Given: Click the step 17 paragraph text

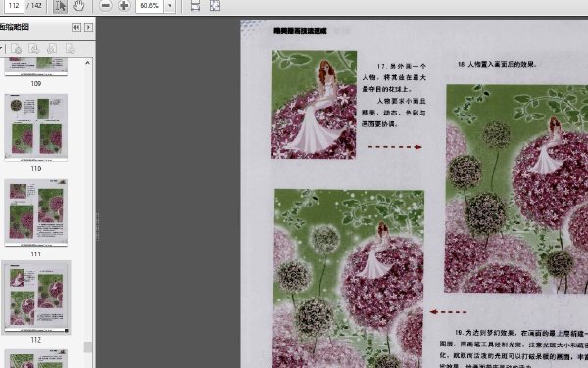Looking at the screenshot, I should point(394,95).
